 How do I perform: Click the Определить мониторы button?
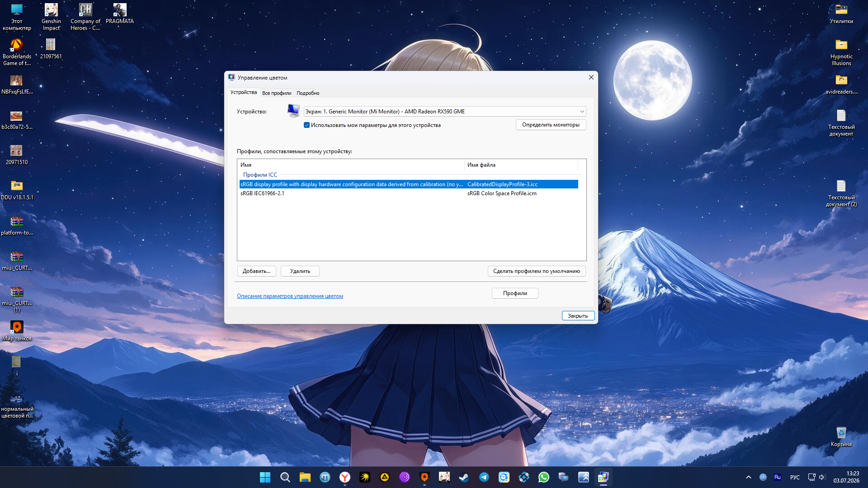click(x=551, y=125)
